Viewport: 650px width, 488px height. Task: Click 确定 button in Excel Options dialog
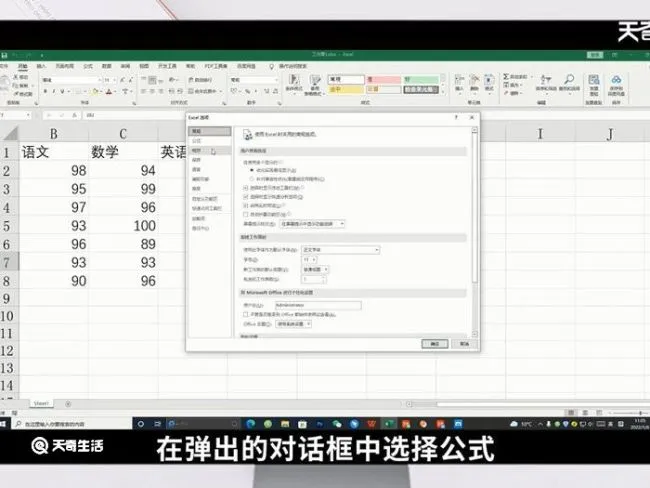[x=435, y=344]
